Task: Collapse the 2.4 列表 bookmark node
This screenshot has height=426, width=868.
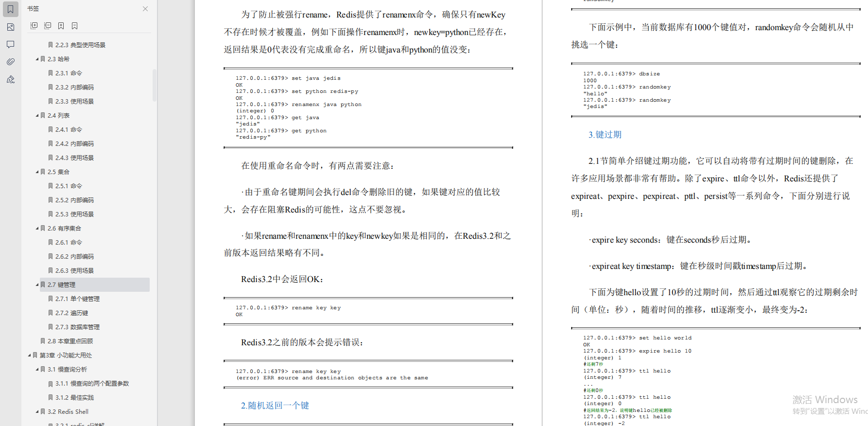Action: point(37,115)
